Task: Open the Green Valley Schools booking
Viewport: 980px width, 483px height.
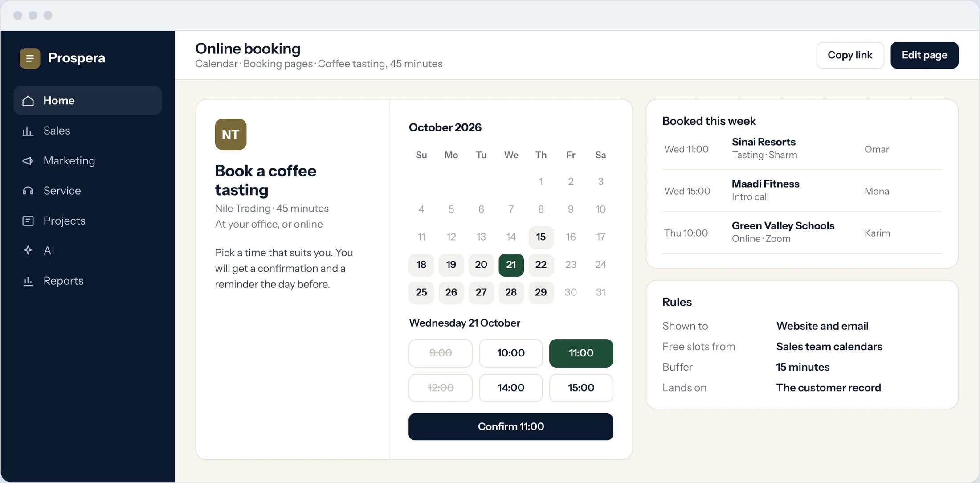Action: pyautogui.click(x=802, y=233)
